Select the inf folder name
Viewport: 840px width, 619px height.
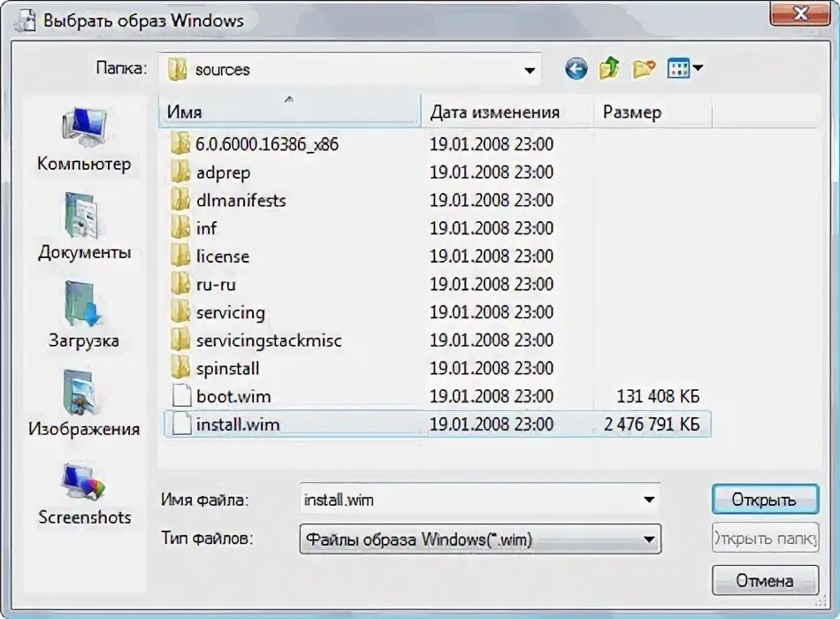pos(206,228)
